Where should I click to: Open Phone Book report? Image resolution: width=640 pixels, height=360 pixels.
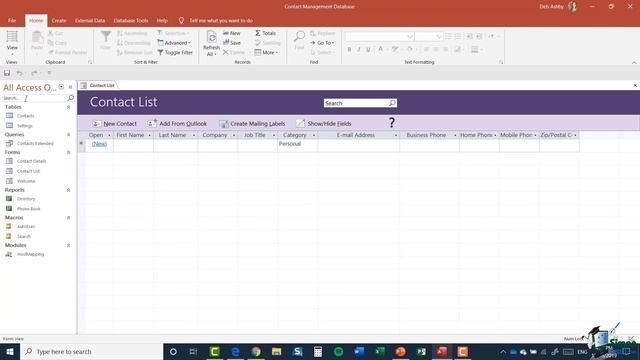pos(29,209)
